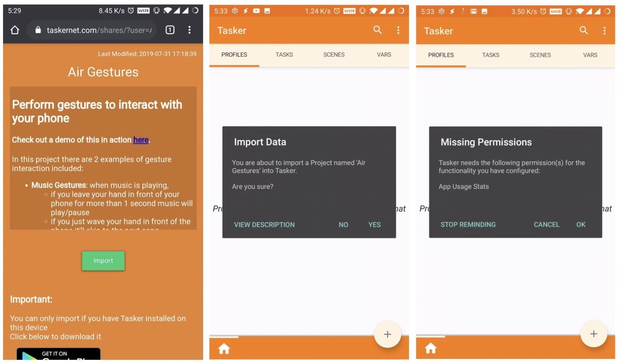This screenshot has height=364, width=619.
Task: Open the browser tab switcher icon
Action: point(170,30)
